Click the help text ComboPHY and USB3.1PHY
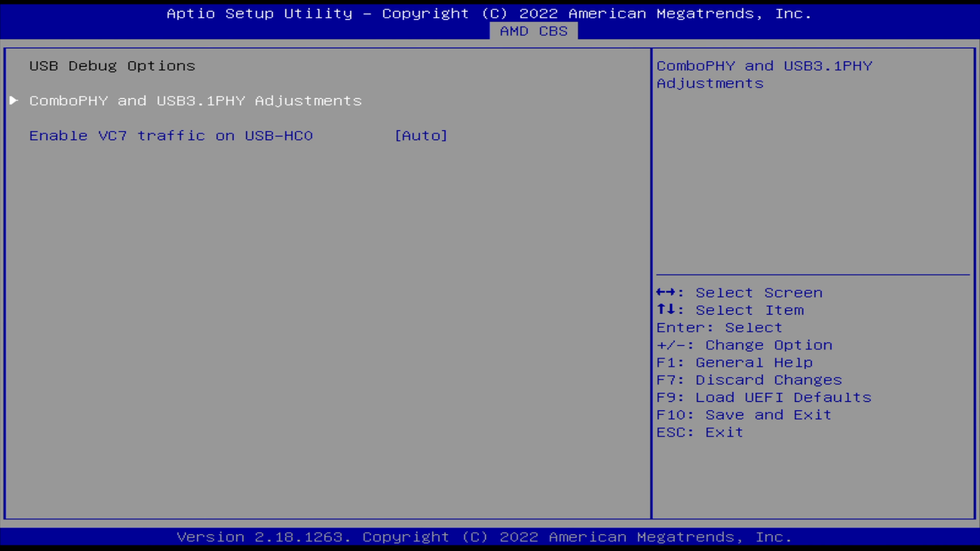This screenshot has width=980, height=551. [x=764, y=74]
